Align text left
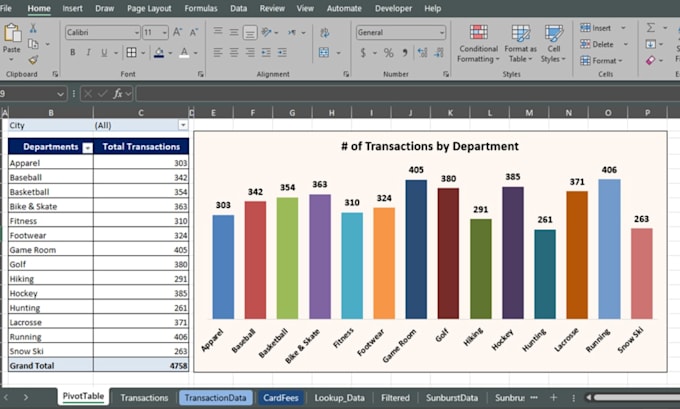 [218, 52]
